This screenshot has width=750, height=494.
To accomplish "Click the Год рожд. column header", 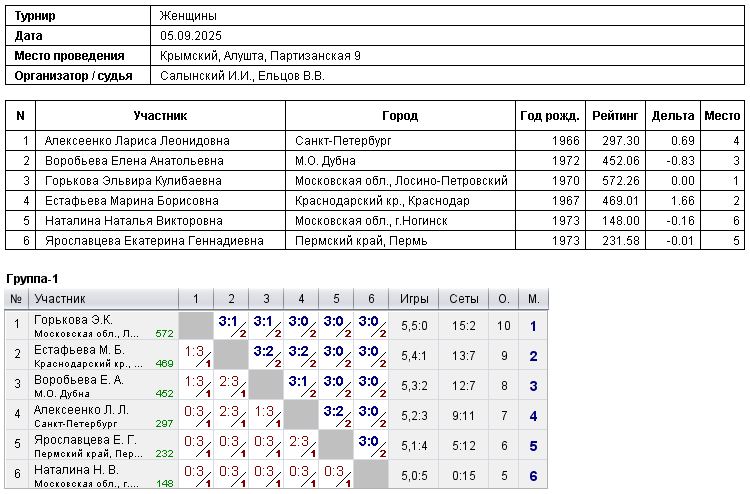I will tap(549, 116).
